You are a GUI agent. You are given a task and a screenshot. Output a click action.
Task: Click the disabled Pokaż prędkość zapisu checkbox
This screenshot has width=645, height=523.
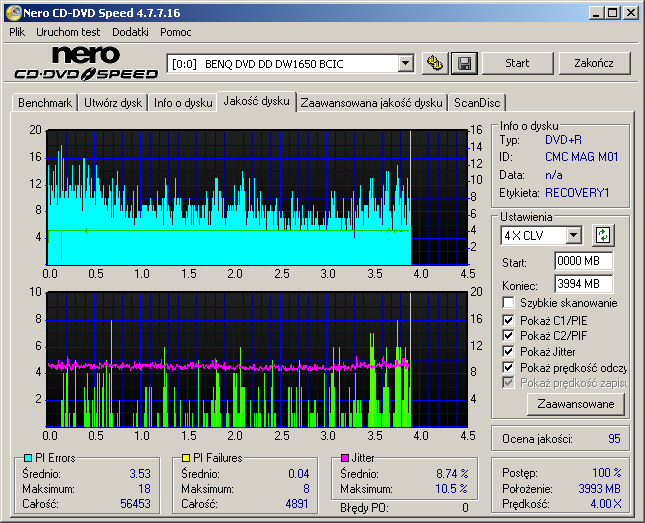click(508, 383)
